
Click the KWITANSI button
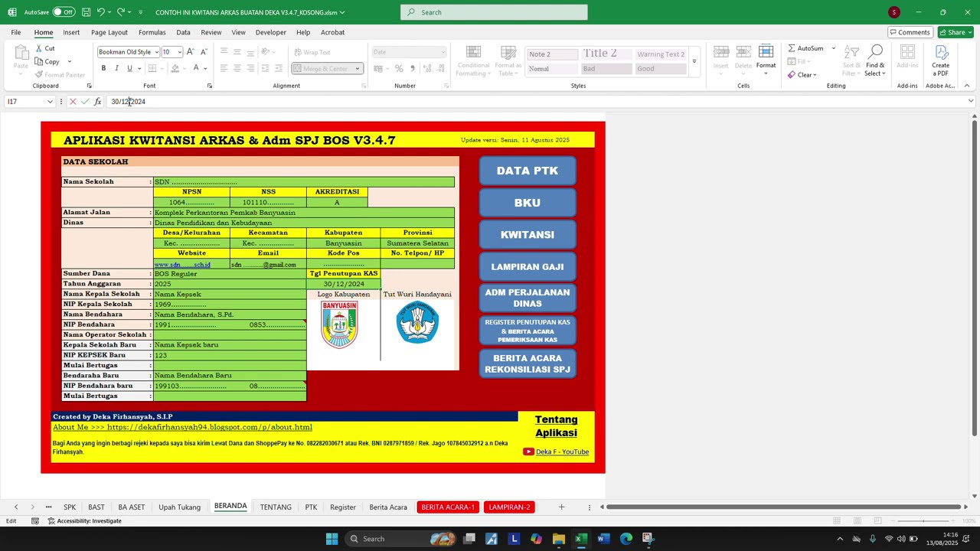(528, 235)
